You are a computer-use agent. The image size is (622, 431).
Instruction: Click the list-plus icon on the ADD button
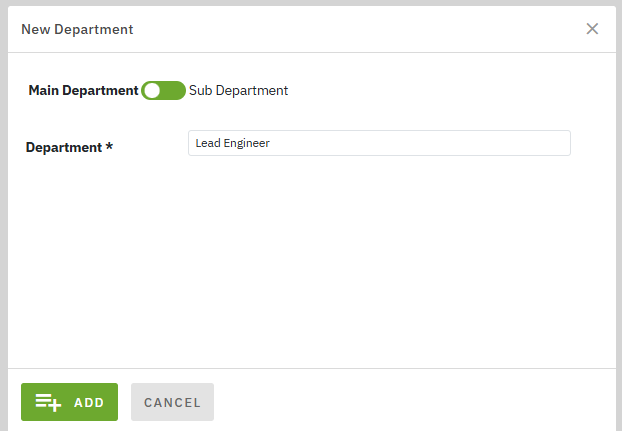coord(48,402)
